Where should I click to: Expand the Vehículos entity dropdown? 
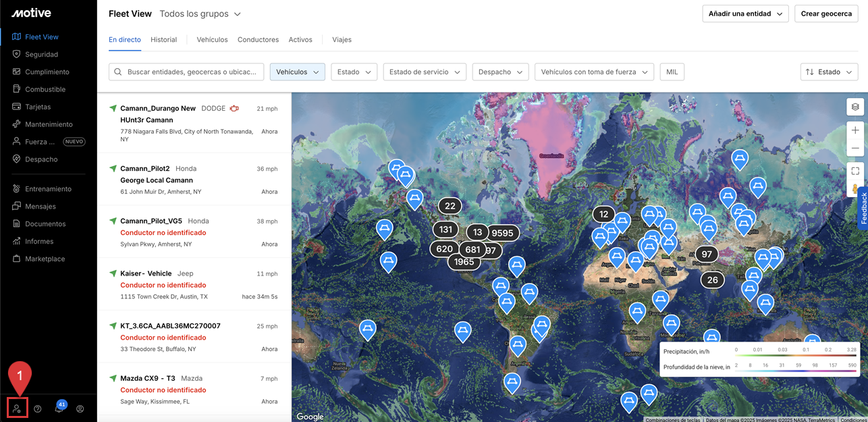(x=297, y=72)
